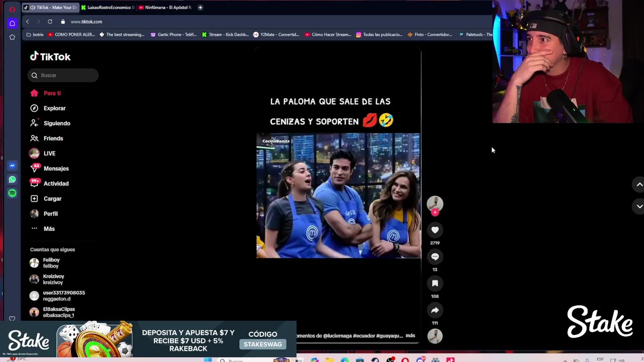Click the TikTok logo
Screen dimensions: 644x362
[50, 57]
